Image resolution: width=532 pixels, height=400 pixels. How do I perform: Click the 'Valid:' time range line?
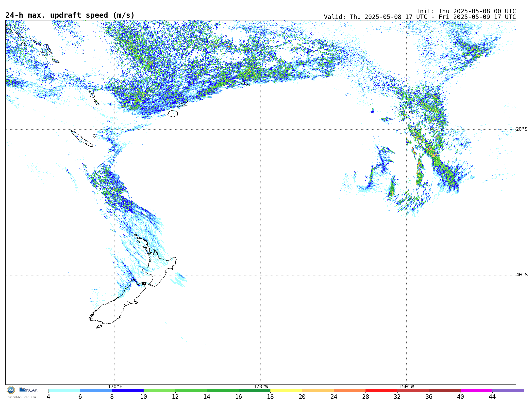420,17
